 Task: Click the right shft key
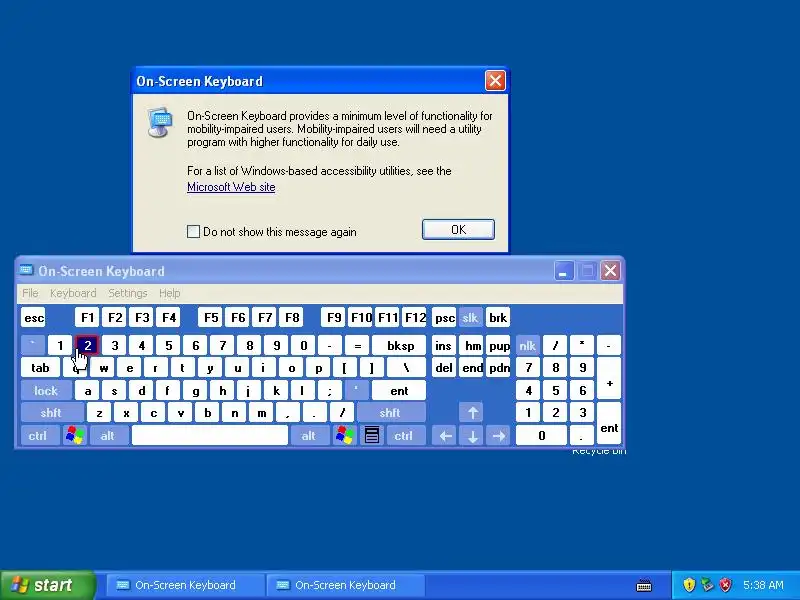point(390,412)
